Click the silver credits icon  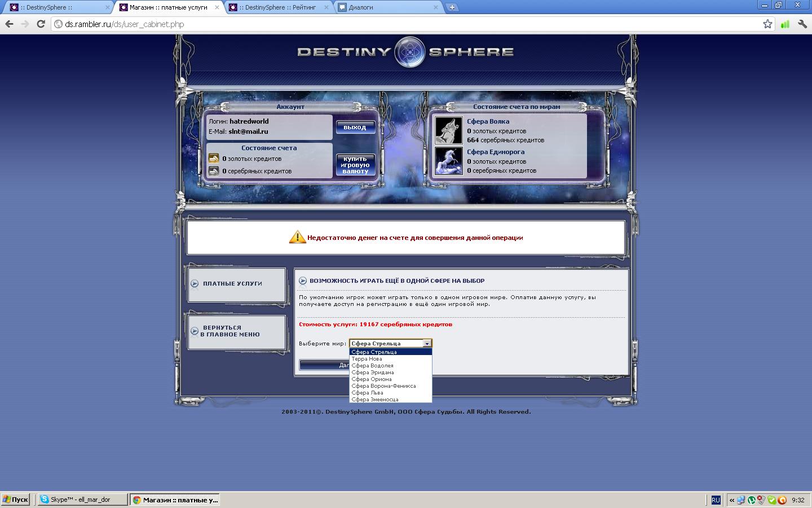[214, 170]
